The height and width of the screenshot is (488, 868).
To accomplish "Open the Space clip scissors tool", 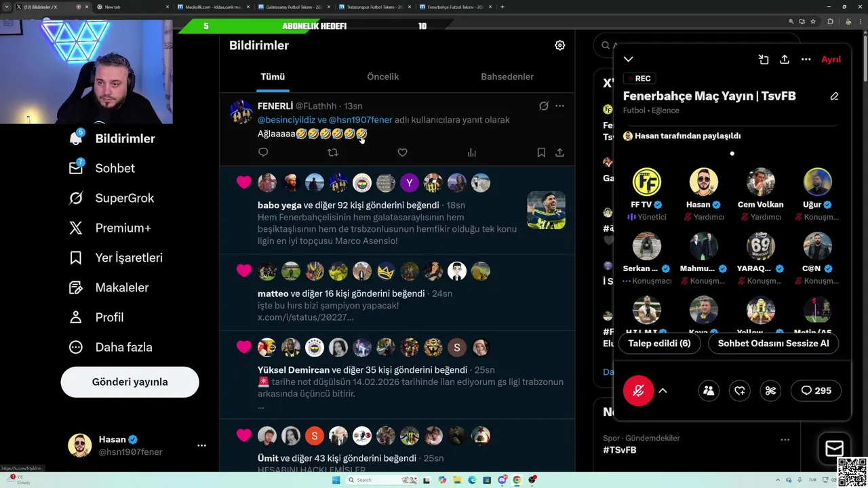I will [770, 390].
